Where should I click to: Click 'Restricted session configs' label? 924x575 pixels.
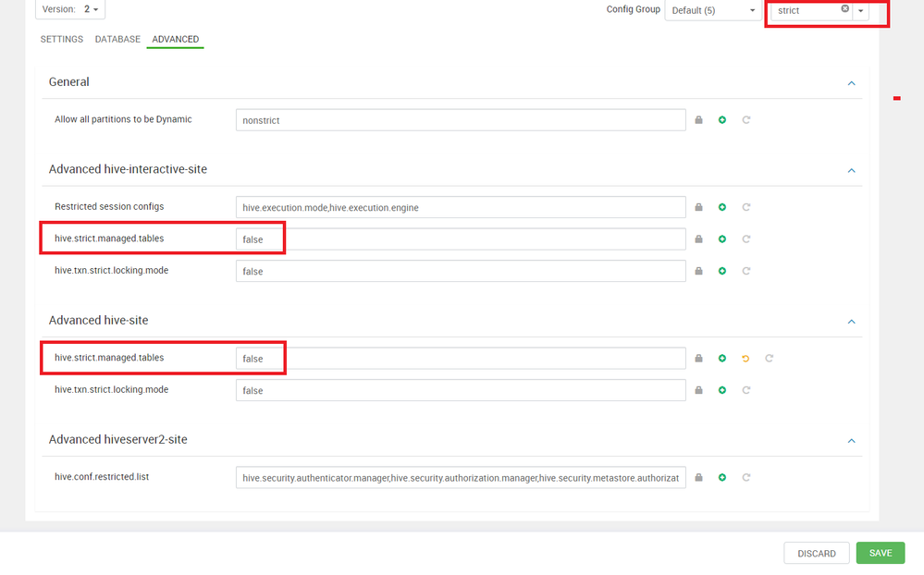[x=109, y=206]
